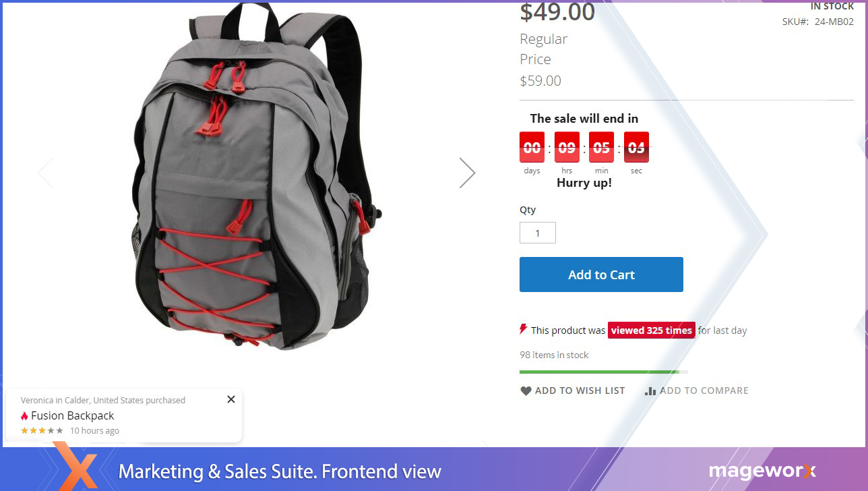Close the recent purchase popup
The image size is (868, 491).
(x=231, y=399)
